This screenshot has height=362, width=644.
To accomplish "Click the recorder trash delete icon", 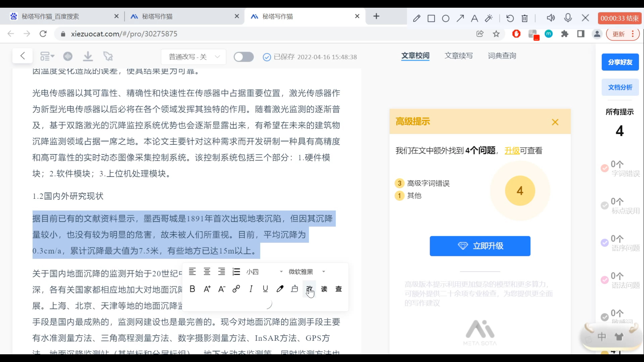I will coord(525,18).
